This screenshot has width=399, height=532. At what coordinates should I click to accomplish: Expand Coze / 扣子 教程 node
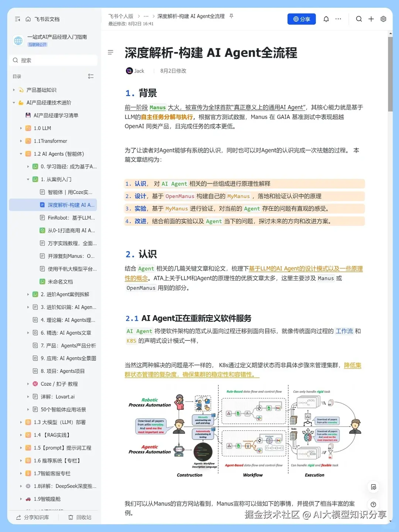click(28, 384)
